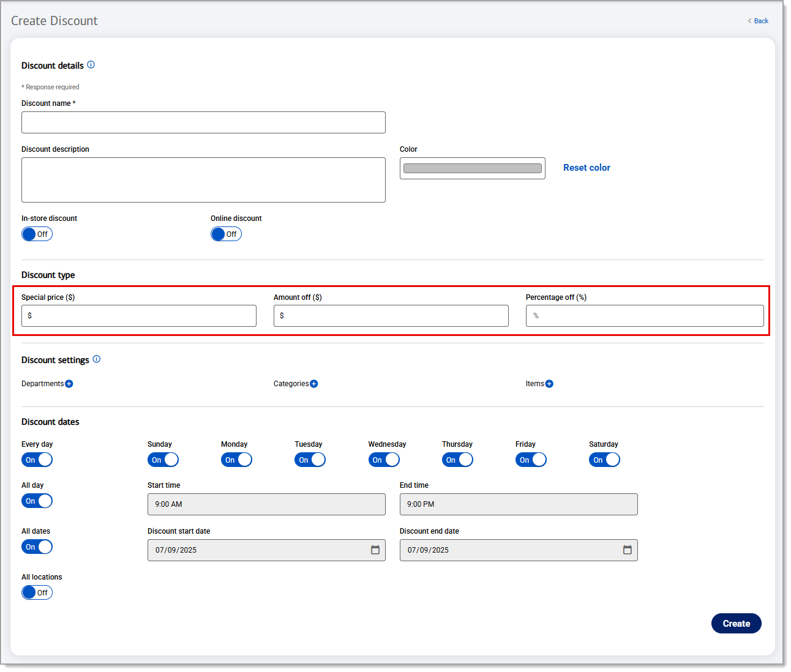Click the Create Discount page title
791x672 pixels.
click(54, 21)
